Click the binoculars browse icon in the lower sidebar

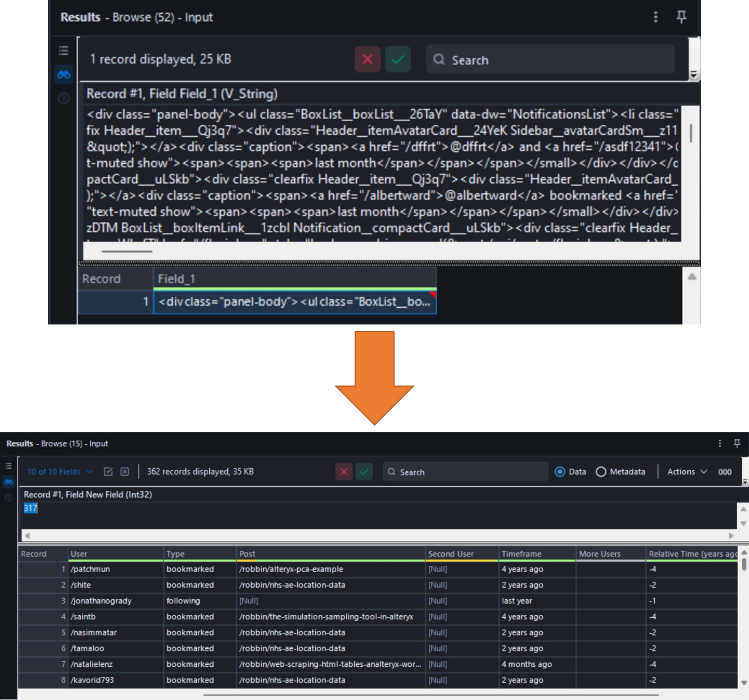click(x=8, y=482)
